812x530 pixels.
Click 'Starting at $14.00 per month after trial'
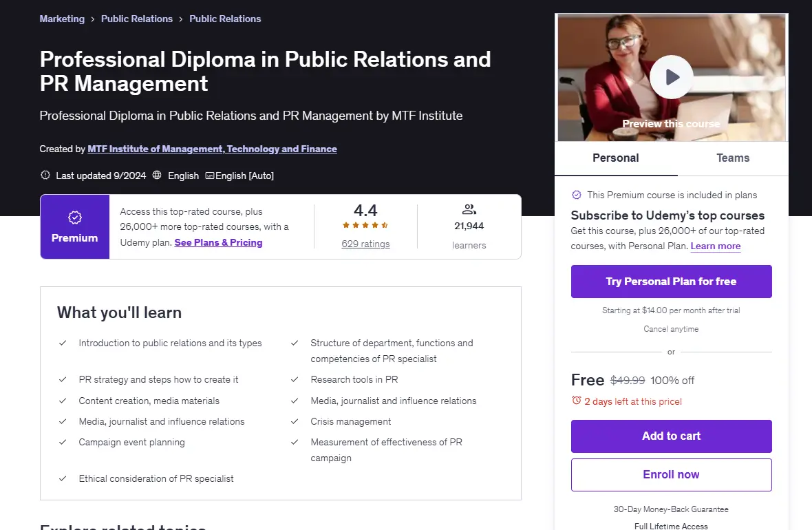(671, 310)
